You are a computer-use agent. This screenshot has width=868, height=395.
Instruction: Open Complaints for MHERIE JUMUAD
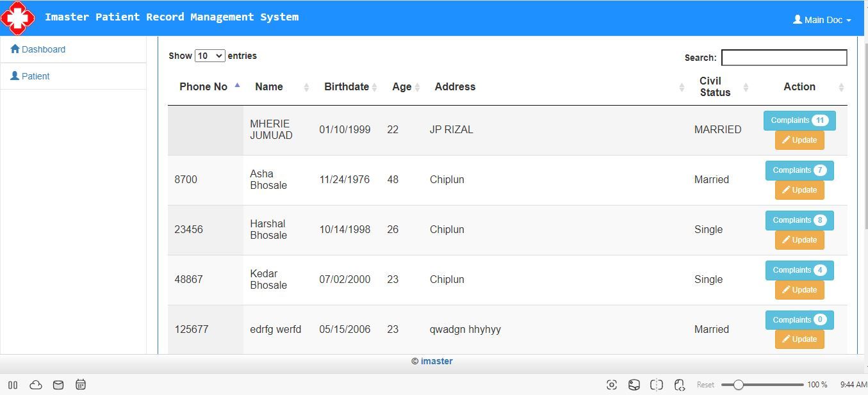click(x=799, y=120)
